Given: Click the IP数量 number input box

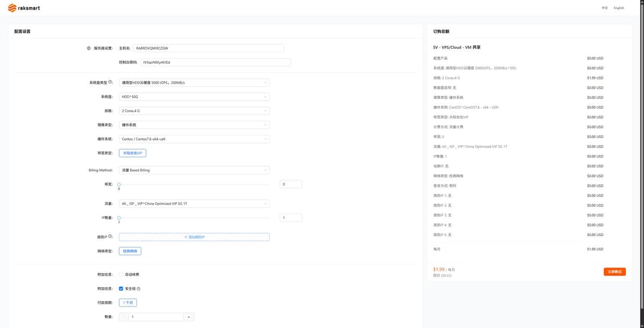Looking at the screenshot, I should pyautogui.click(x=291, y=217).
